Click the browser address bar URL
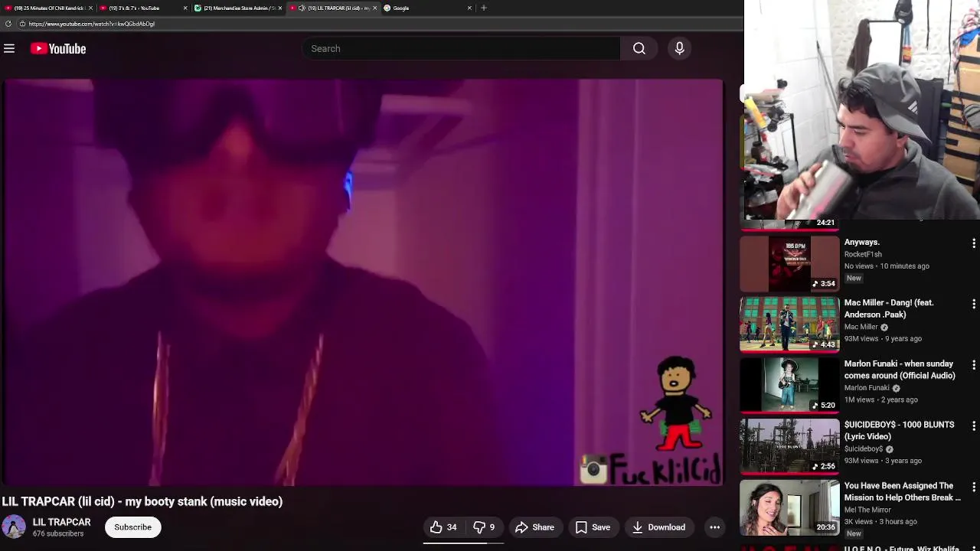980x551 pixels. tap(91, 24)
